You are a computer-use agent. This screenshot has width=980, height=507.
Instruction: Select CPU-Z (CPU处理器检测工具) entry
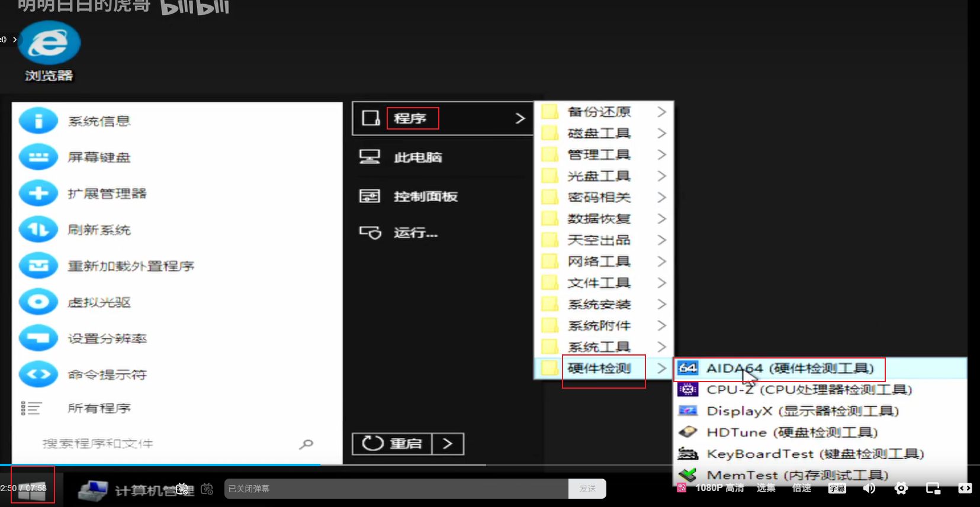[x=821, y=389]
